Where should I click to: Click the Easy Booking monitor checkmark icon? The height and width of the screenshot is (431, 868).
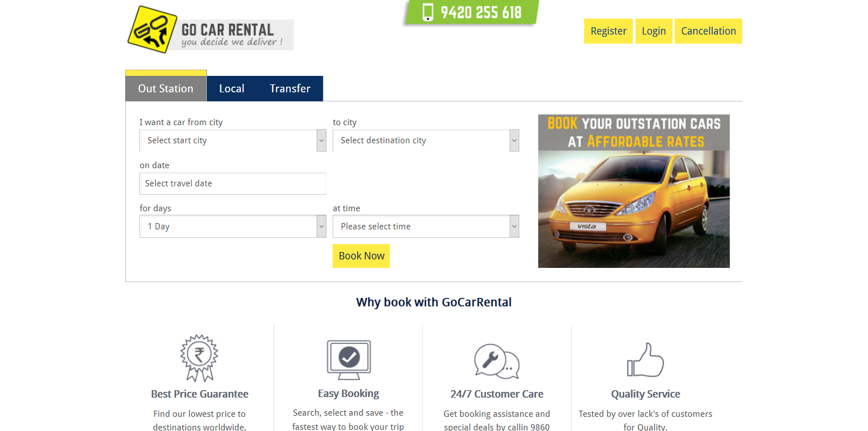click(348, 360)
